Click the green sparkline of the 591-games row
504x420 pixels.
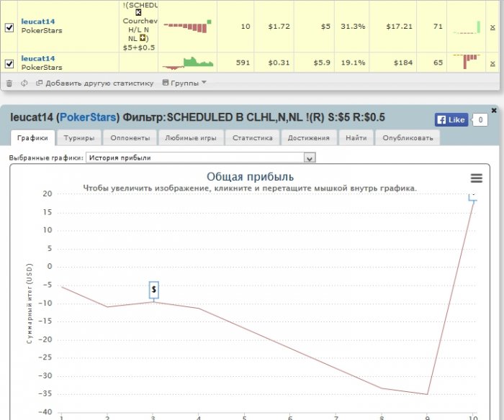point(188,63)
